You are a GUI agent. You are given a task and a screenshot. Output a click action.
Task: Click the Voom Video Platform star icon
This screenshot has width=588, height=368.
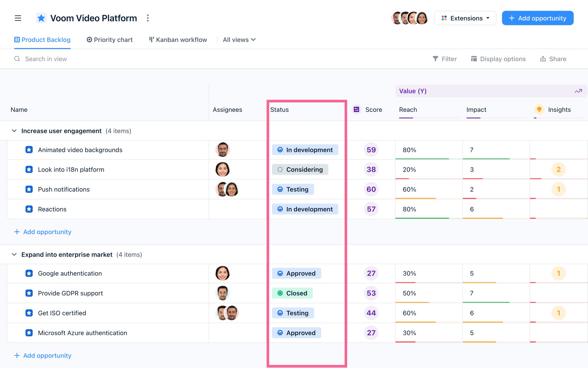(x=41, y=18)
